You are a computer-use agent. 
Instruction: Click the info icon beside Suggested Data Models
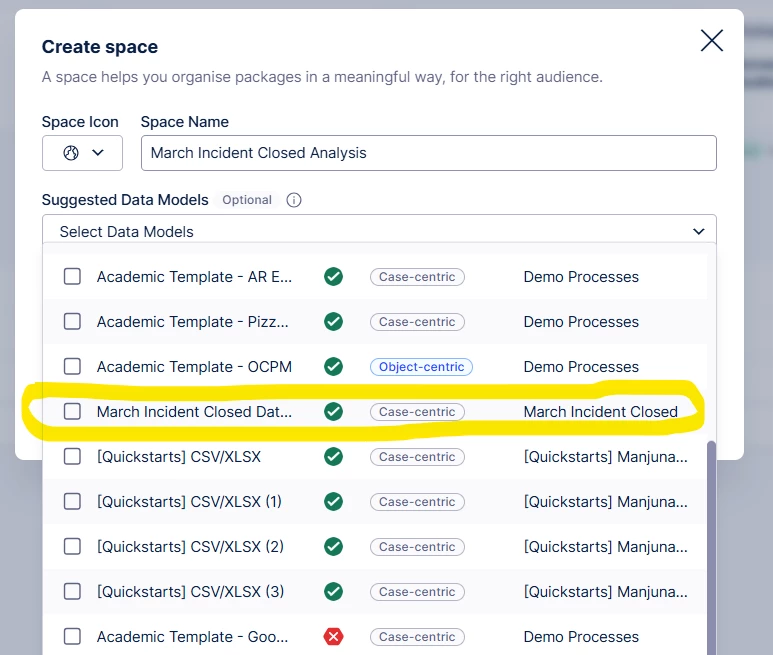294,200
